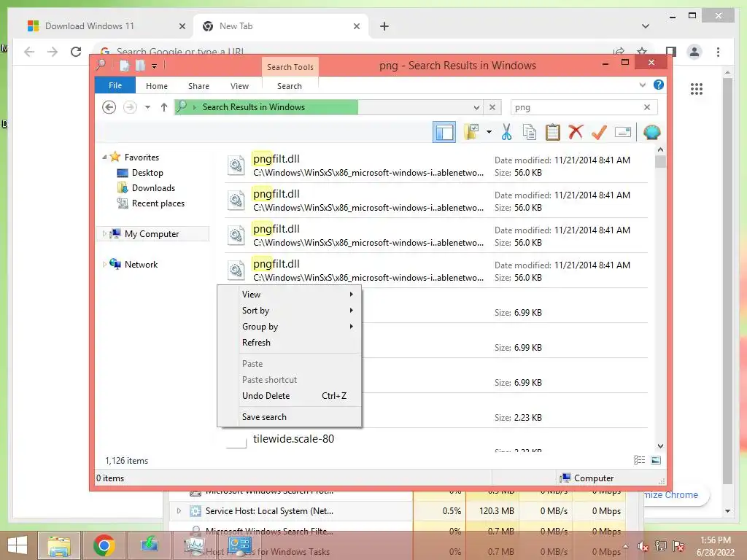
Task: Choose Undo Delete from context menu
Action: coord(290,396)
